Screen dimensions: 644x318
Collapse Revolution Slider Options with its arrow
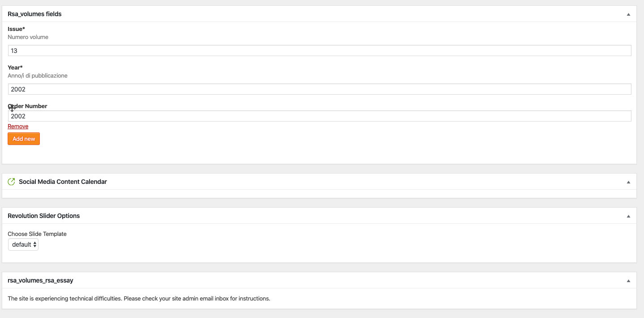(x=628, y=216)
